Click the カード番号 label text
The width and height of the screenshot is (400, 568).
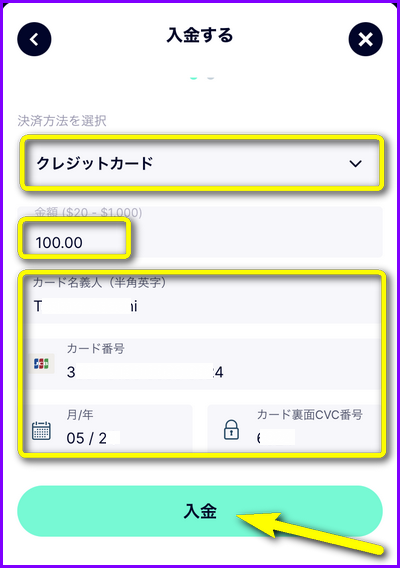(96, 348)
